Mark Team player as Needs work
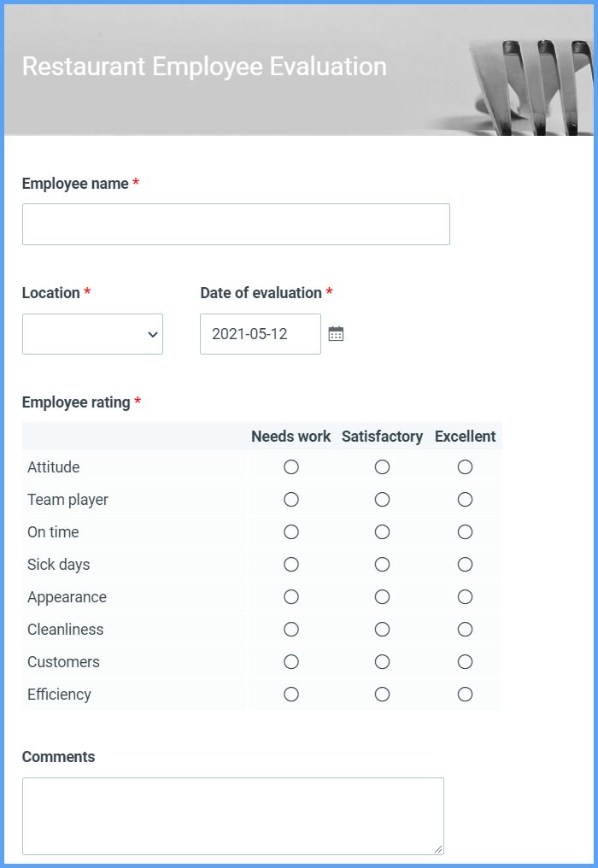Screen dimensions: 598x868 click(x=290, y=499)
